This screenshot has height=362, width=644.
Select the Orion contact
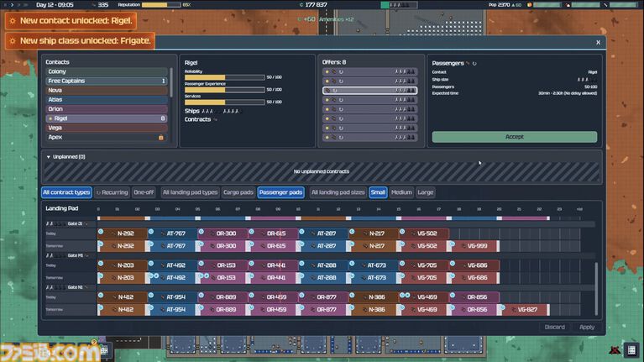pos(107,109)
